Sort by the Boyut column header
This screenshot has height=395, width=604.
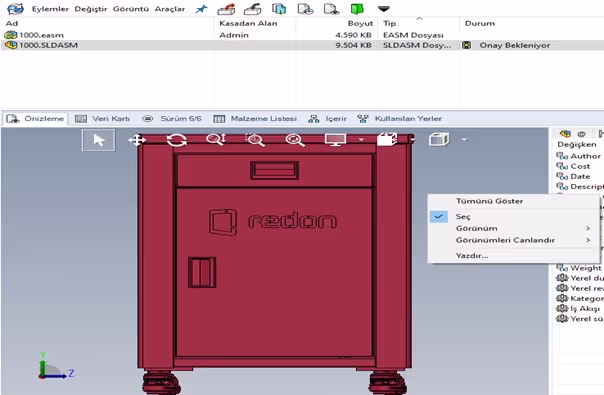(x=360, y=24)
